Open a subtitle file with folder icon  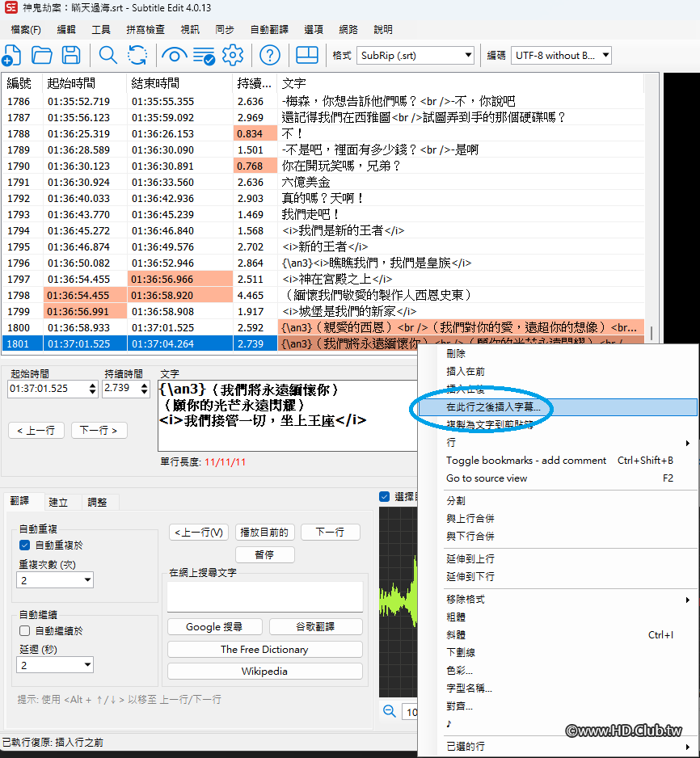coord(41,55)
